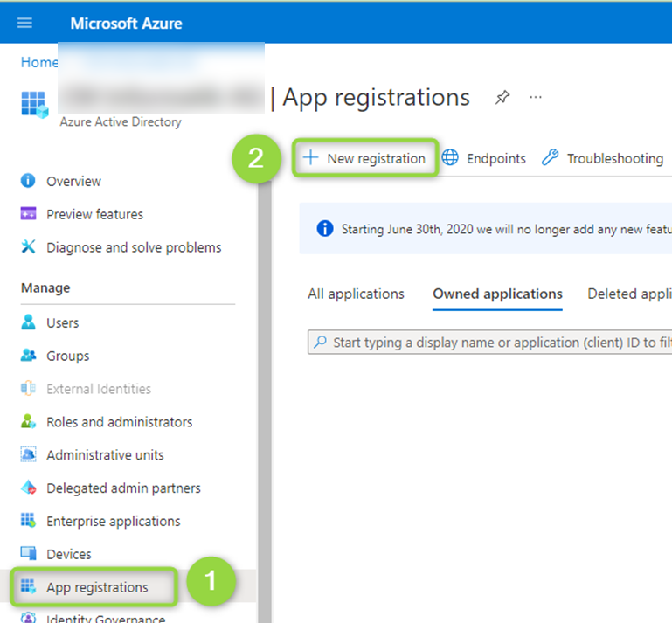Read the Starting June 30th, 2020 notice

pos(507,229)
